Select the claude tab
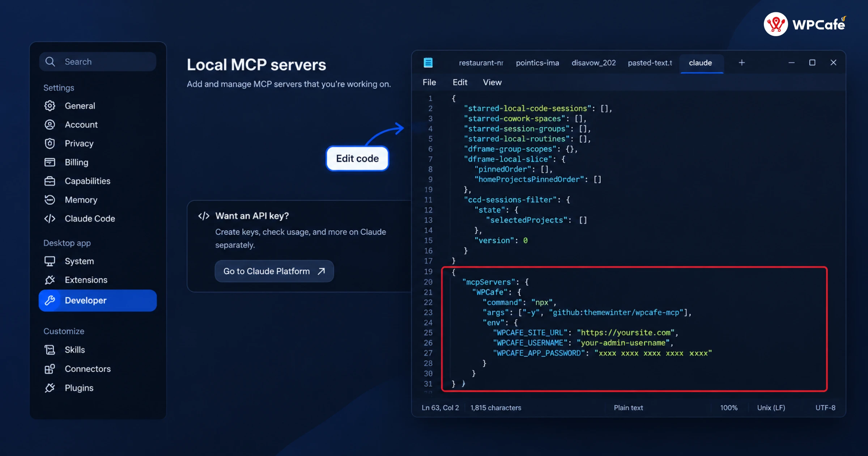 pyautogui.click(x=702, y=63)
